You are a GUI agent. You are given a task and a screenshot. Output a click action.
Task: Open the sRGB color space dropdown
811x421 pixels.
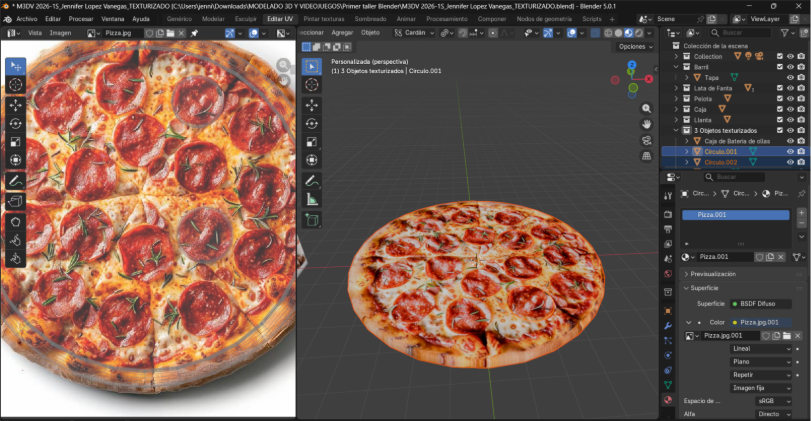pos(773,401)
